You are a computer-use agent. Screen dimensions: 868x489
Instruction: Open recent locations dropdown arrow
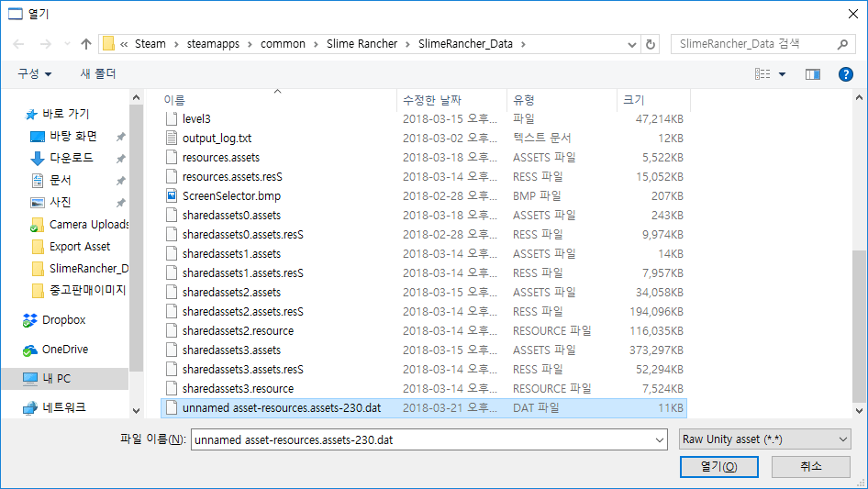pyautogui.click(x=67, y=44)
